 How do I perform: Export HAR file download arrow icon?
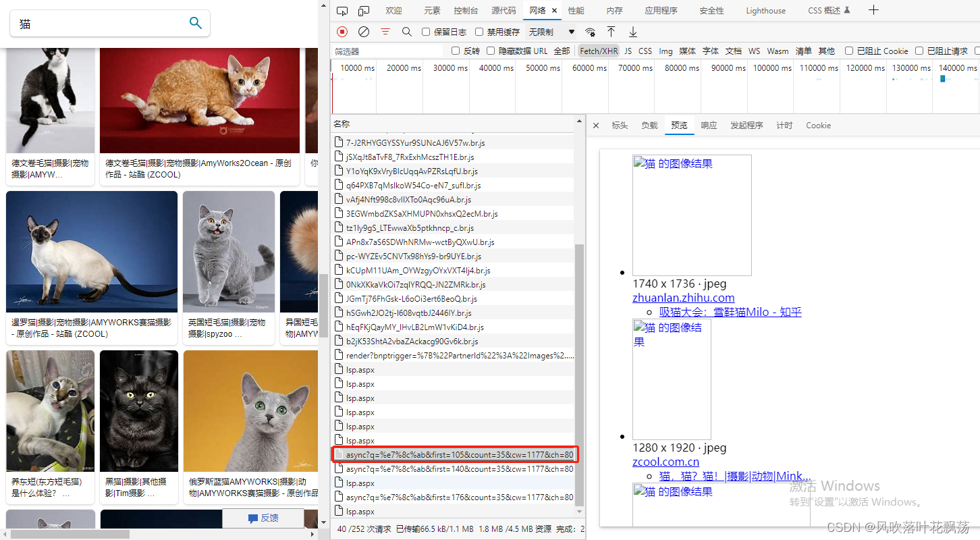pyautogui.click(x=633, y=32)
